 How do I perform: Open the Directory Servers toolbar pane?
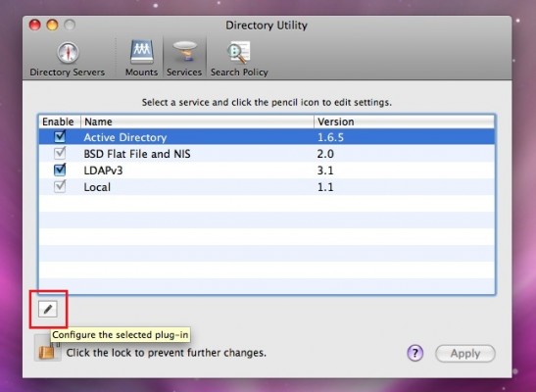68,59
